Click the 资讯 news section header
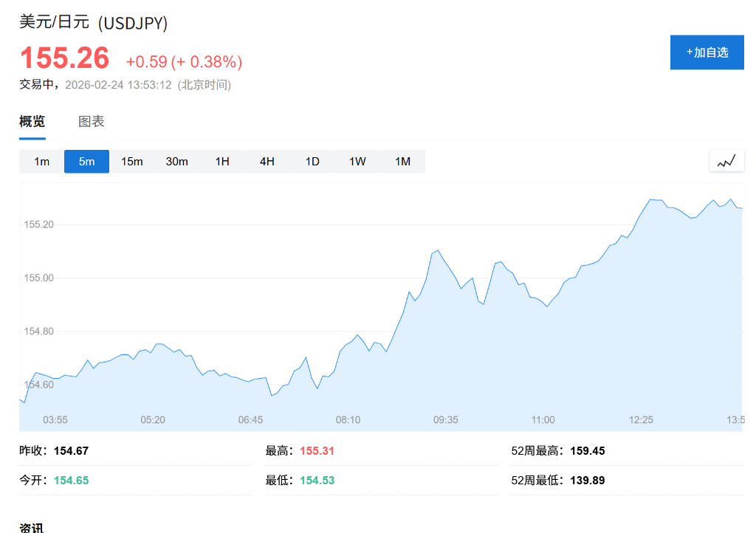This screenshot has width=756, height=533. pos(30,528)
